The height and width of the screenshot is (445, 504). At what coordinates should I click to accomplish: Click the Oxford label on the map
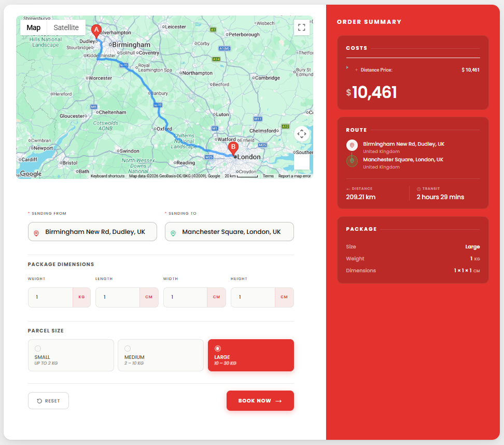(x=164, y=129)
